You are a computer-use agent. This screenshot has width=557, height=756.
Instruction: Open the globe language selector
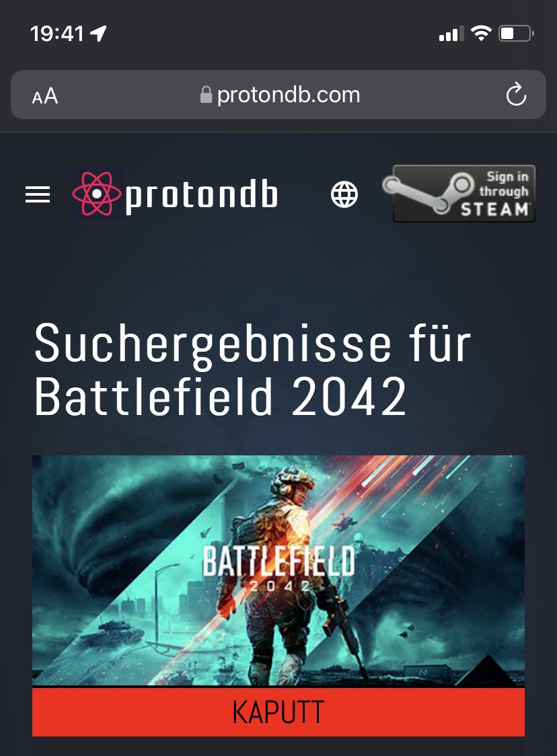(344, 194)
